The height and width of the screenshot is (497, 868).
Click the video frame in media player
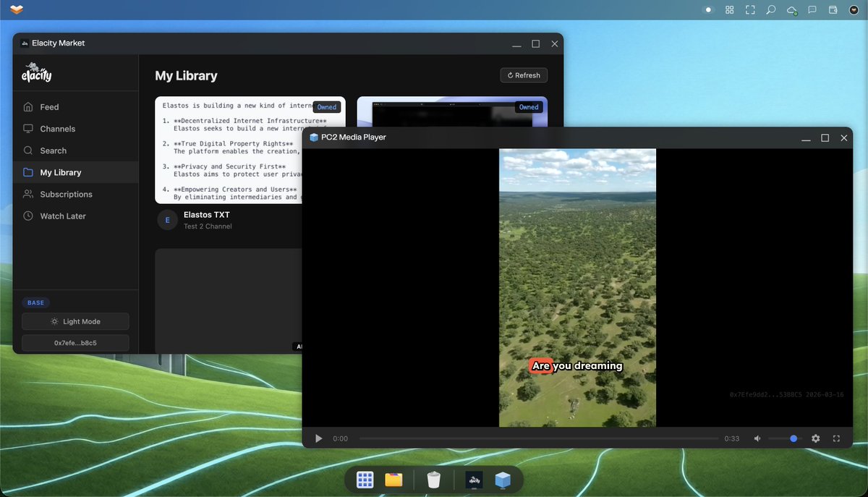(577, 288)
